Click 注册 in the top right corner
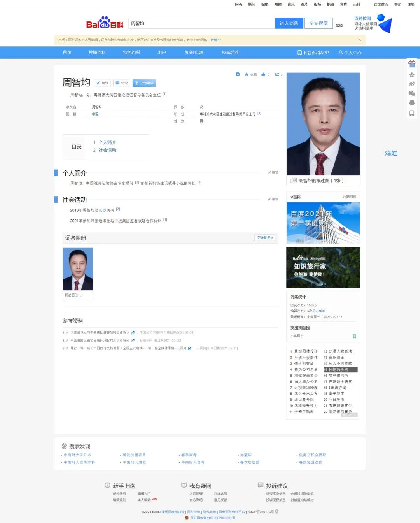 pyautogui.click(x=411, y=5)
